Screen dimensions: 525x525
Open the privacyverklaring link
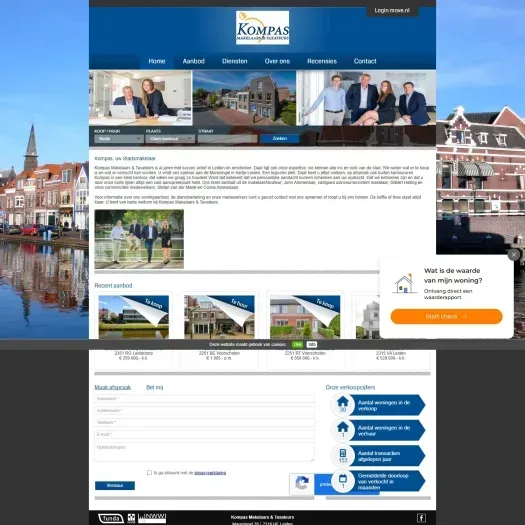[210, 473]
